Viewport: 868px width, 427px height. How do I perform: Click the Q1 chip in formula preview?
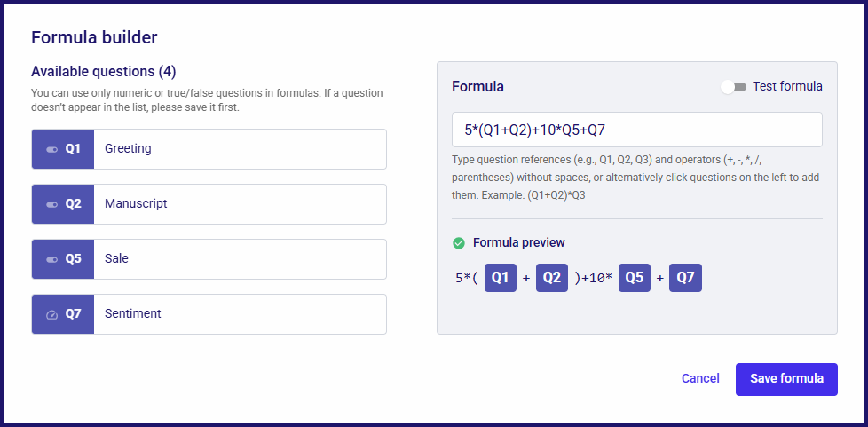click(501, 278)
